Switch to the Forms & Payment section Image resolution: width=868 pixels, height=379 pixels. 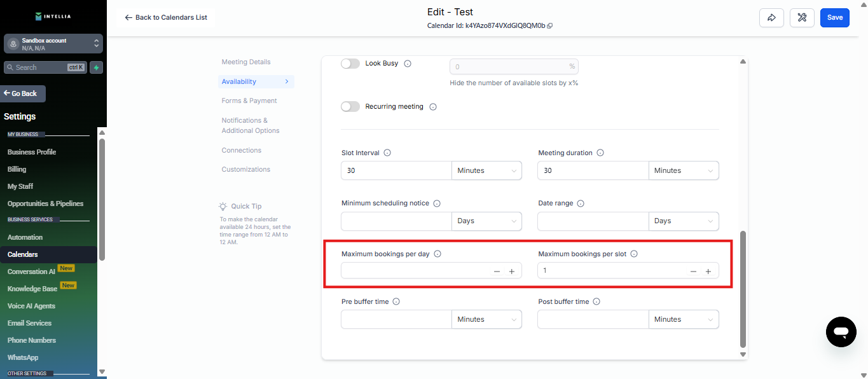[249, 100]
